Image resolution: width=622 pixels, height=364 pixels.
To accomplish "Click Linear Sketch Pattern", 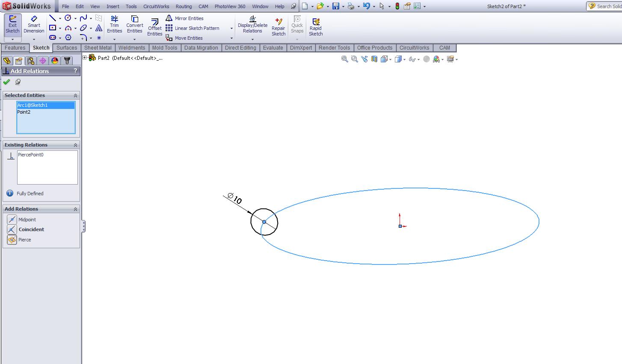I will (x=193, y=28).
